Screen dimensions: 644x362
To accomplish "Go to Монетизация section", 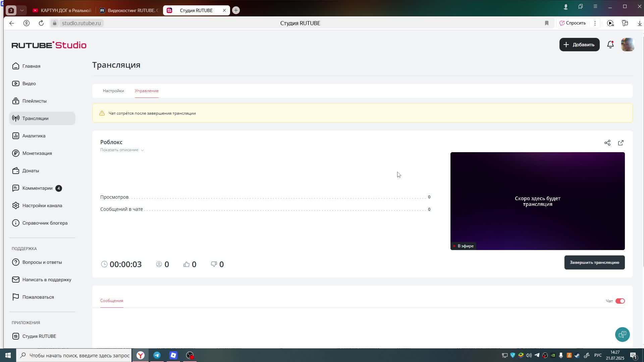I will (x=37, y=153).
